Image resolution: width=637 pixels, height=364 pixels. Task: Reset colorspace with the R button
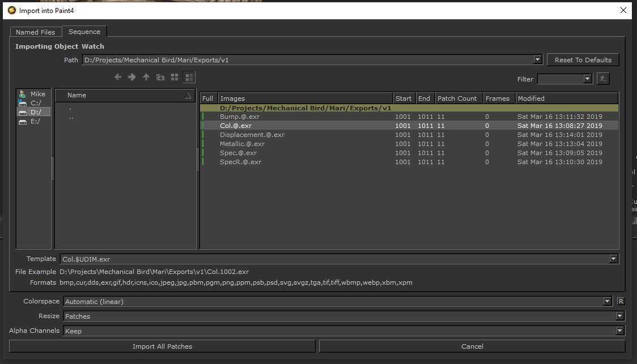pyautogui.click(x=621, y=301)
